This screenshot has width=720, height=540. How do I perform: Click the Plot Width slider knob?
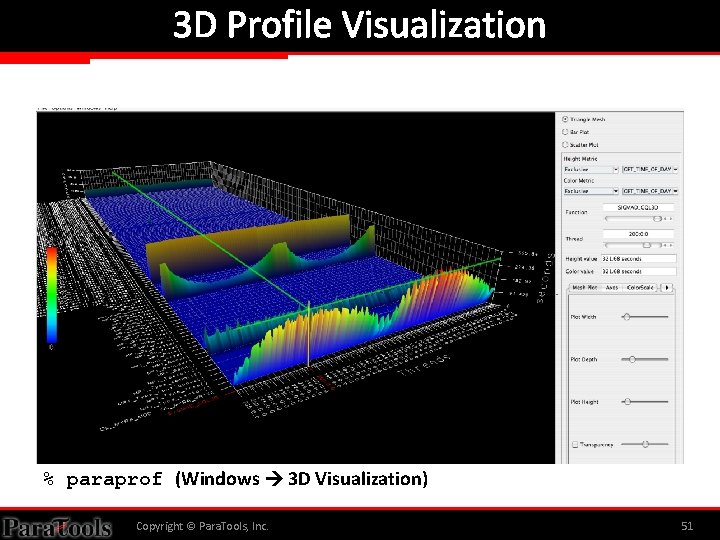coord(626,317)
